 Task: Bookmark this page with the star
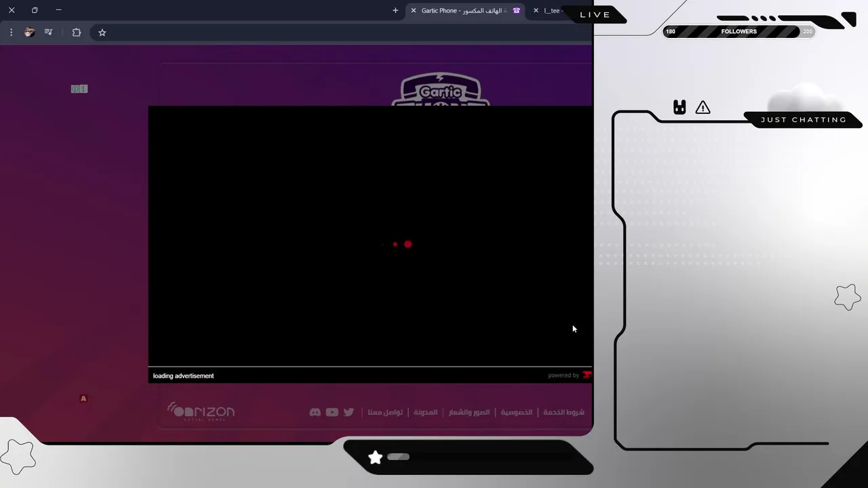point(102,32)
